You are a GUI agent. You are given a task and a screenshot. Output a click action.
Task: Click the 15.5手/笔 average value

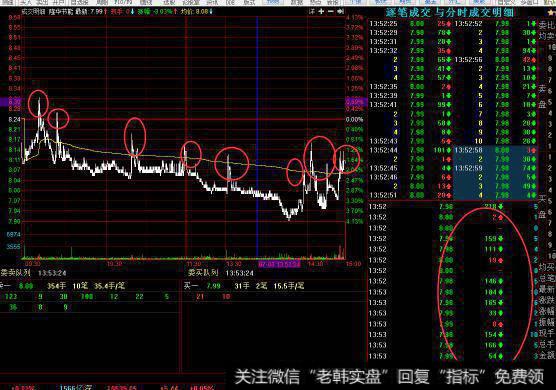pyautogui.click(x=289, y=286)
